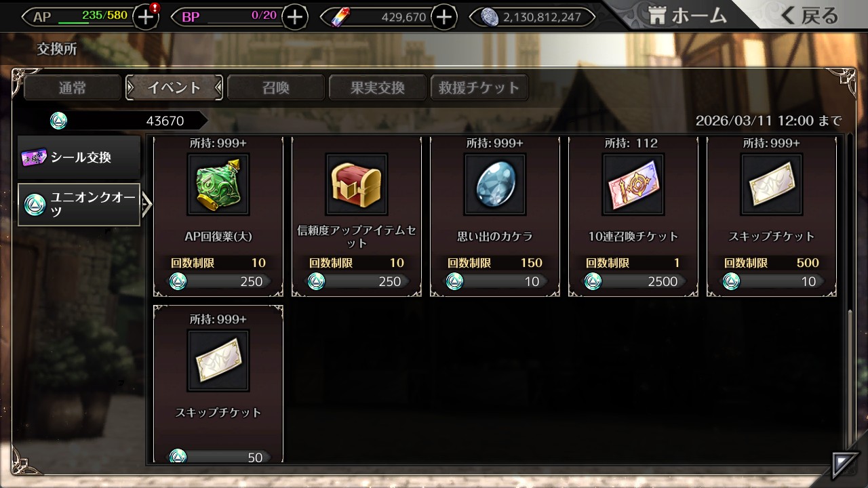Switch to the 通常 tab

point(73,87)
